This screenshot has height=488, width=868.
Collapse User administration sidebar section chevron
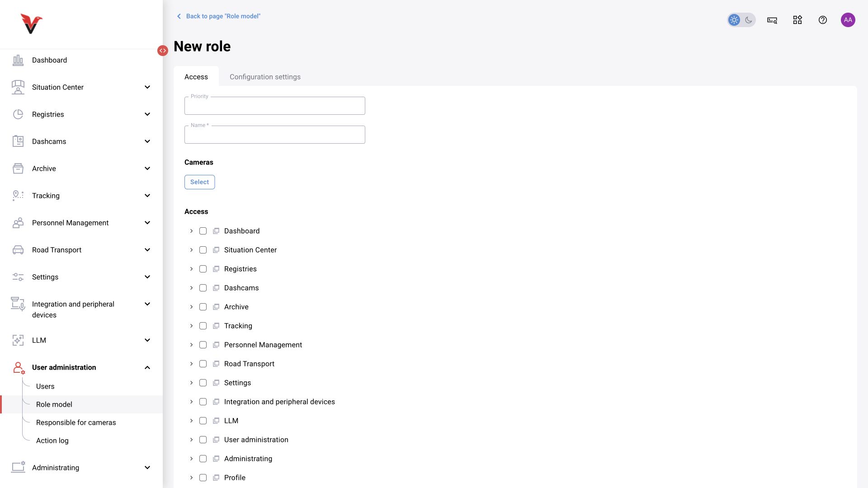click(x=147, y=367)
